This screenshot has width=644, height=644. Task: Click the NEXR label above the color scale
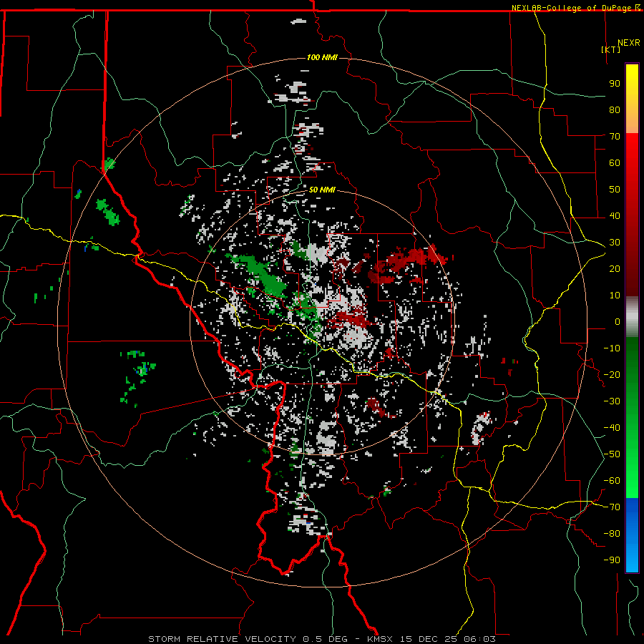pos(628,43)
